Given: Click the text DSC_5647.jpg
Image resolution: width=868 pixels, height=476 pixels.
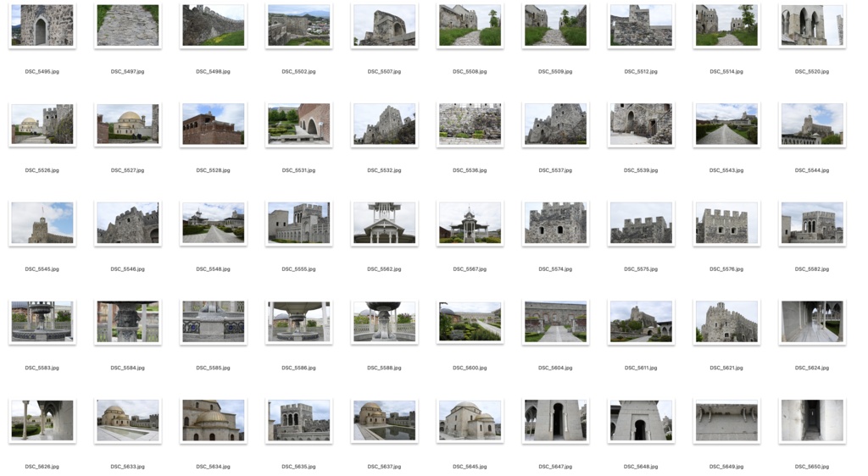Looking at the screenshot, I should point(555,467).
